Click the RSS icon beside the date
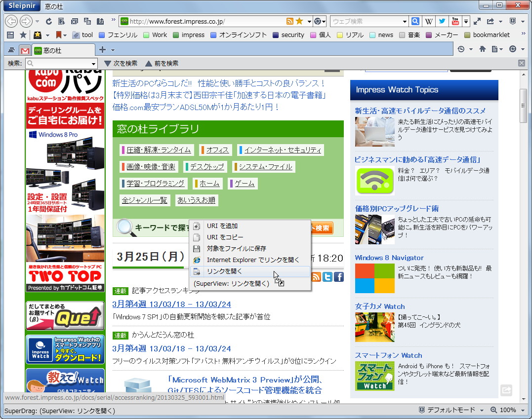 (316, 277)
